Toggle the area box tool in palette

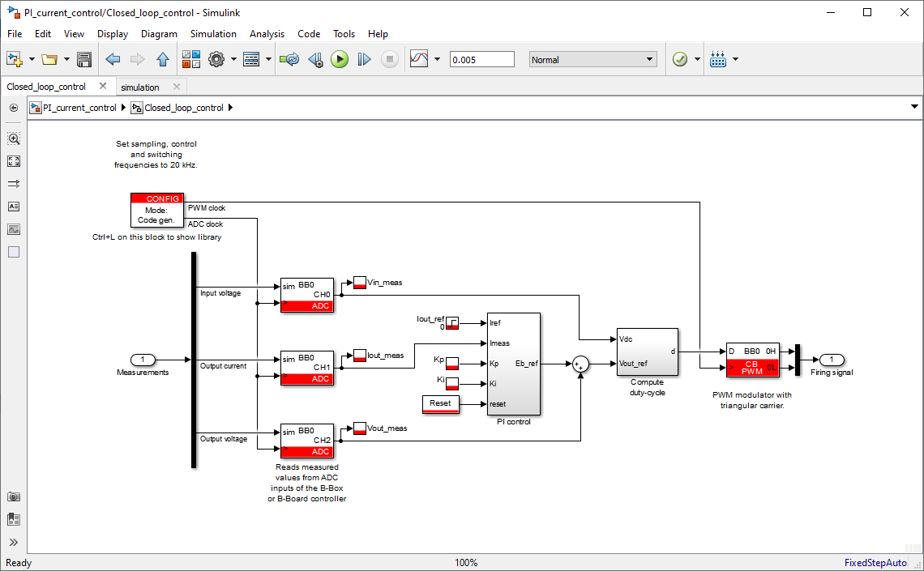click(x=14, y=252)
